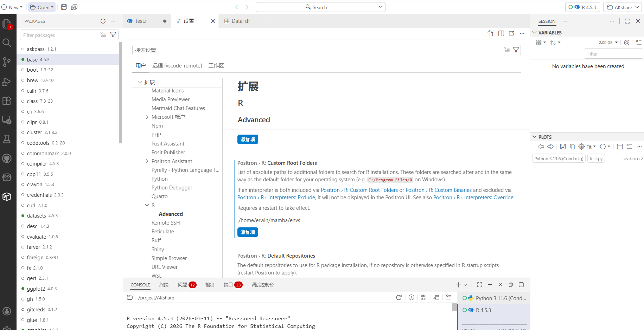Image resolution: width=644 pixels, height=330 pixels.
Task: Collapse the R settings tree node
Action: coord(147,205)
